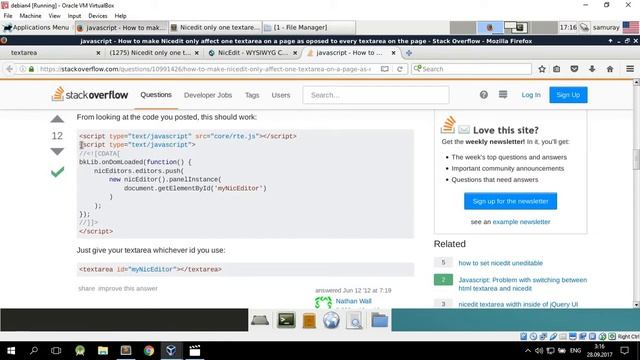Open VirtualBox Help menu

[120, 16]
